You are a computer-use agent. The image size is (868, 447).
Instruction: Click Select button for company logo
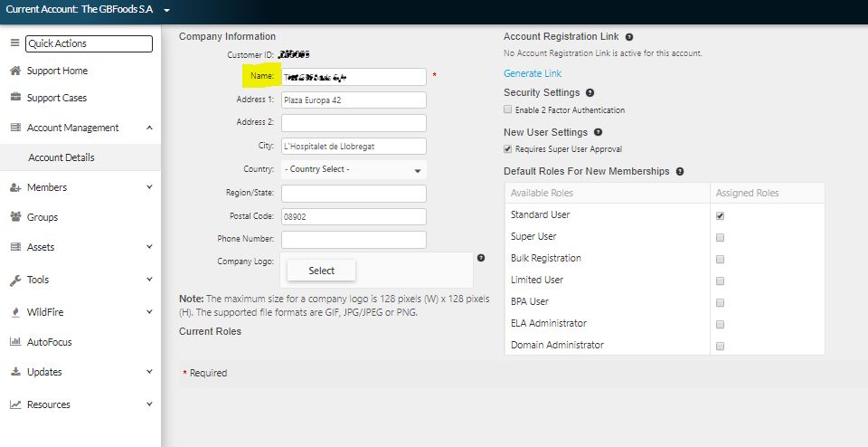[x=322, y=271]
